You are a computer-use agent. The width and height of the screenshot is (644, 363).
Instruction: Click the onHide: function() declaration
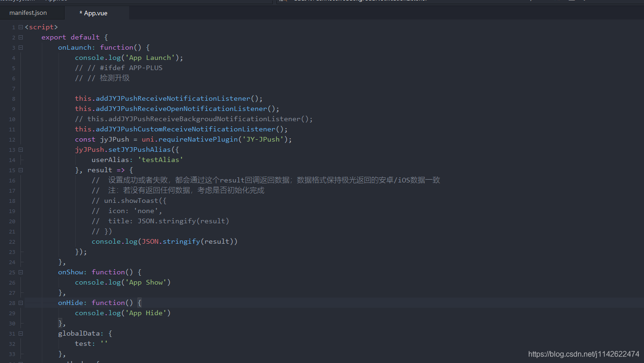[x=99, y=303]
